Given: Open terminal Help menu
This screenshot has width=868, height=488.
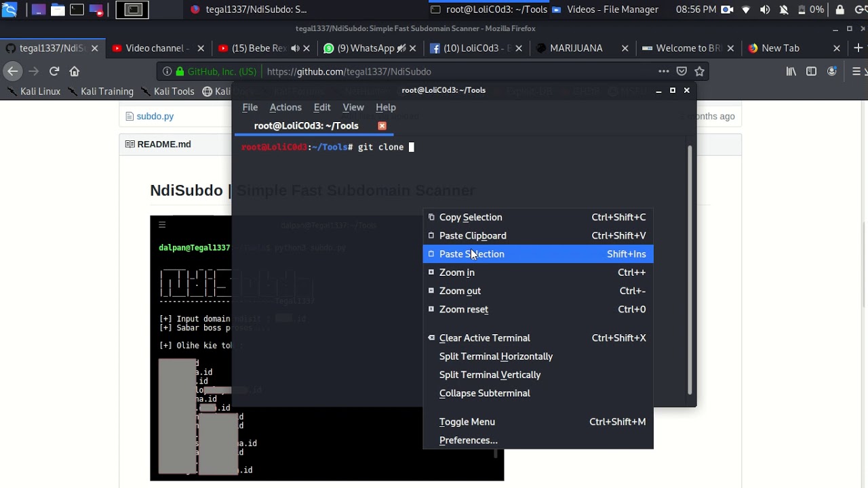Looking at the screenshot, I should click(x=386, y=107).
